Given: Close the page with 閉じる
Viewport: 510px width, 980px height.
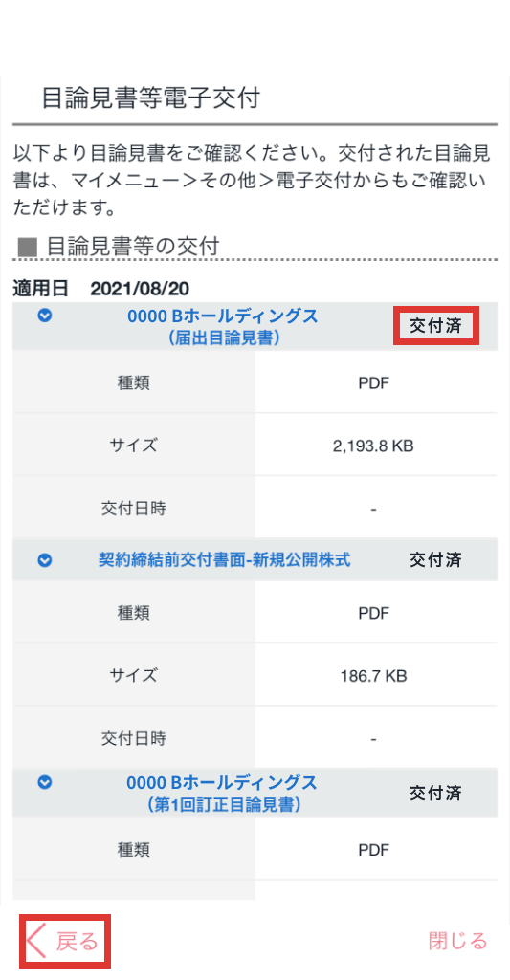Looking at the screenshot, I should [457, 941].
